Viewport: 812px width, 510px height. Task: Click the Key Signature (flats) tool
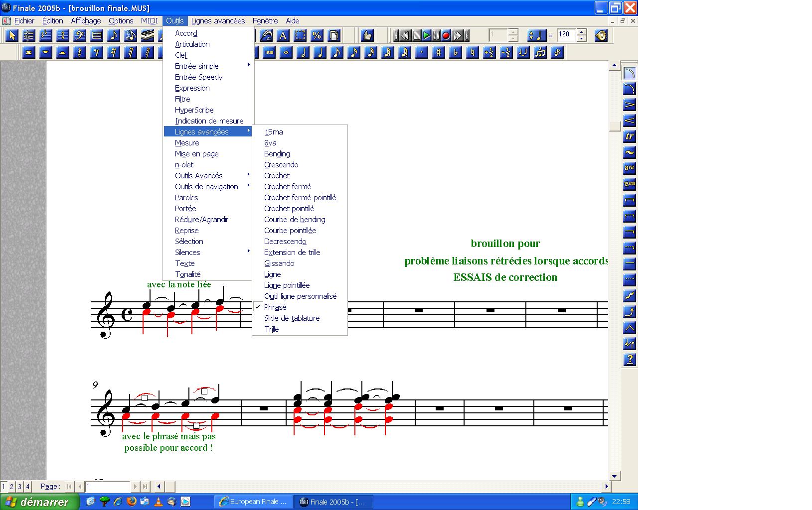point(46,35)
